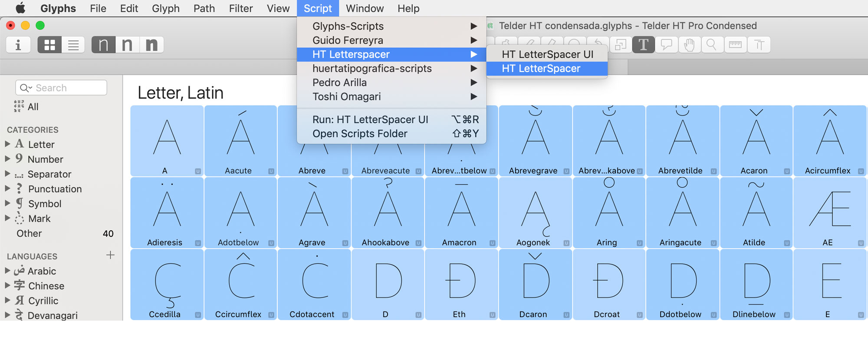The image size is (868, 338).
Task: Expand the Chinese language triangle
Action: [x=7, y=285]
